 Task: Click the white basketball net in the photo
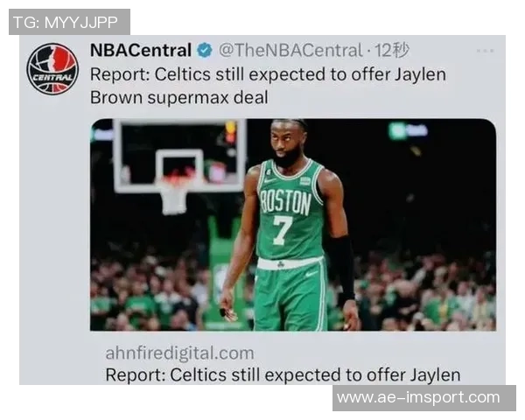click(174, 196)
